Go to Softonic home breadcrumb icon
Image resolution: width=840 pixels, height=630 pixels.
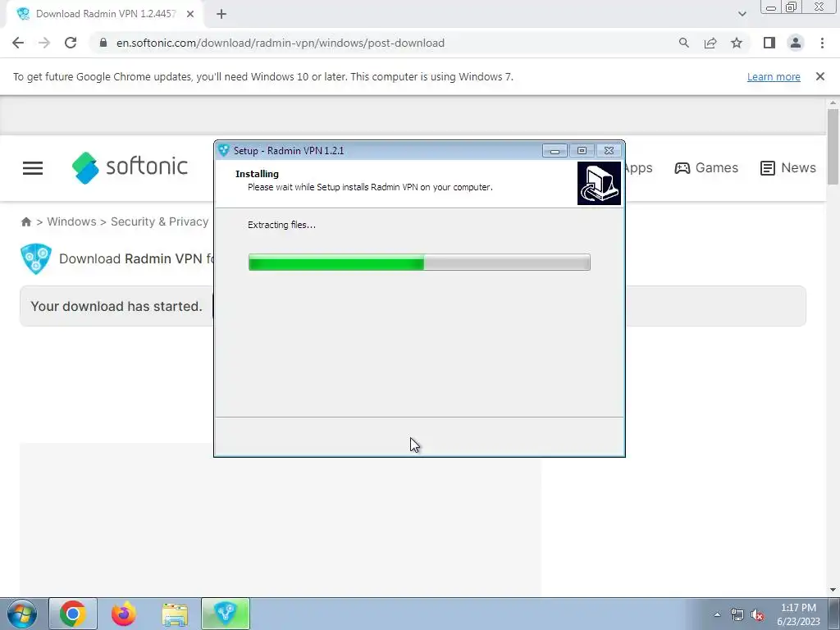point(25,221)
